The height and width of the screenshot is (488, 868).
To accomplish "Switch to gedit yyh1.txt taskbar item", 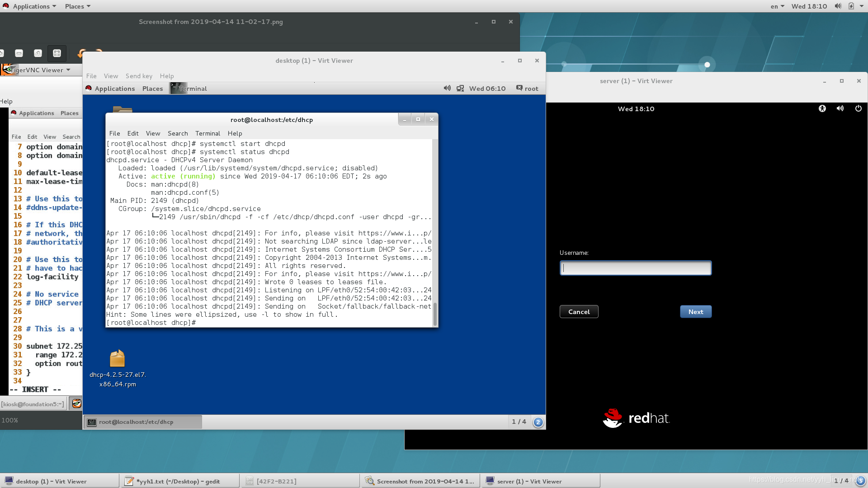I will click(x=179, y=481).
